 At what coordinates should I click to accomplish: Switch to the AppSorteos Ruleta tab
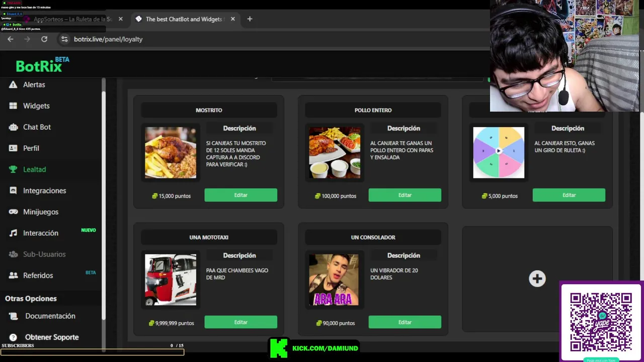coord(72,19)
